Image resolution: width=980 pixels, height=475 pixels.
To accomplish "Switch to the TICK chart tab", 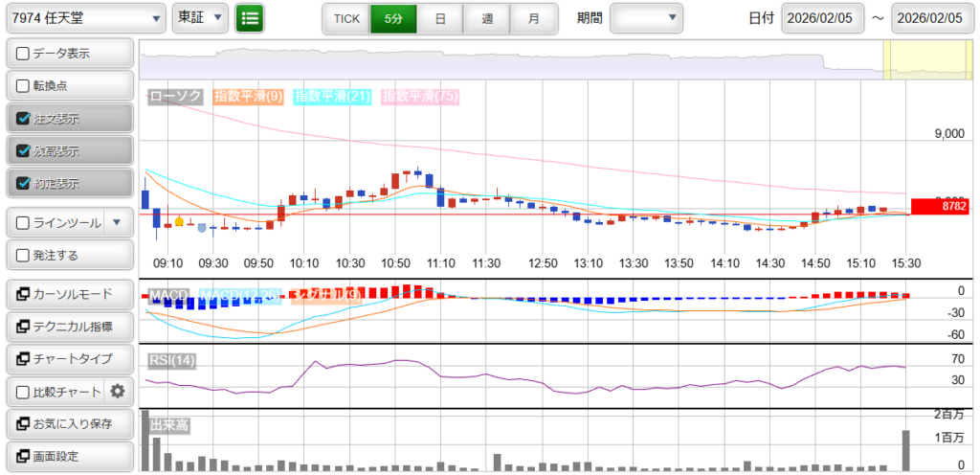I will pyautogui.click(x=345, y=18).
